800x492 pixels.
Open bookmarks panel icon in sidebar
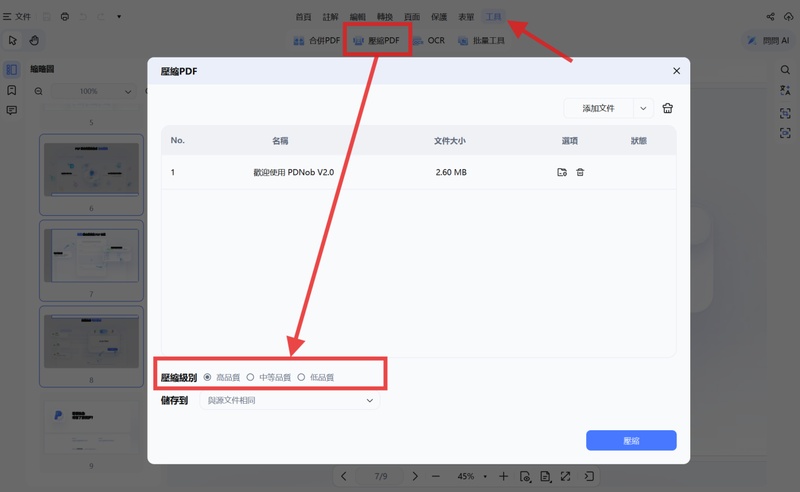12,90
